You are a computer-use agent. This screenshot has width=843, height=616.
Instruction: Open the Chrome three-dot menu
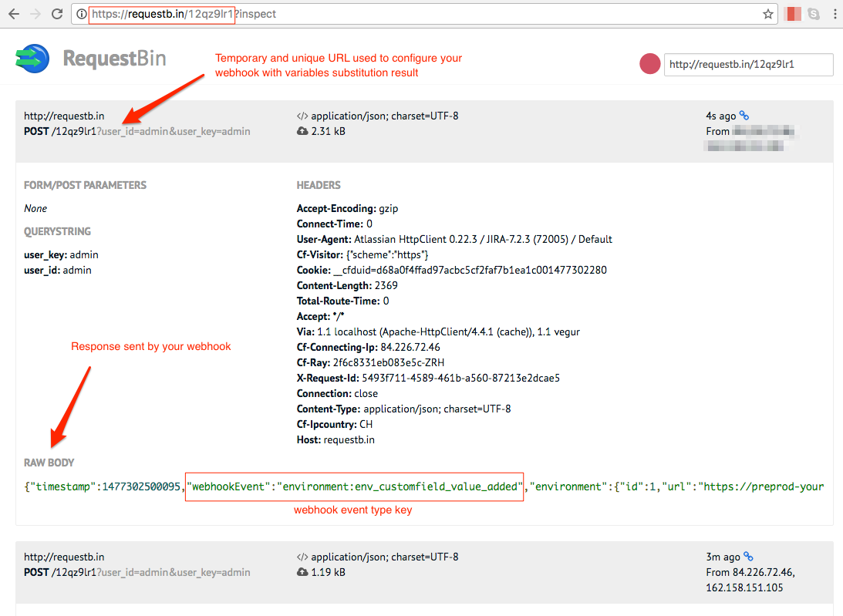click(833, 14)
